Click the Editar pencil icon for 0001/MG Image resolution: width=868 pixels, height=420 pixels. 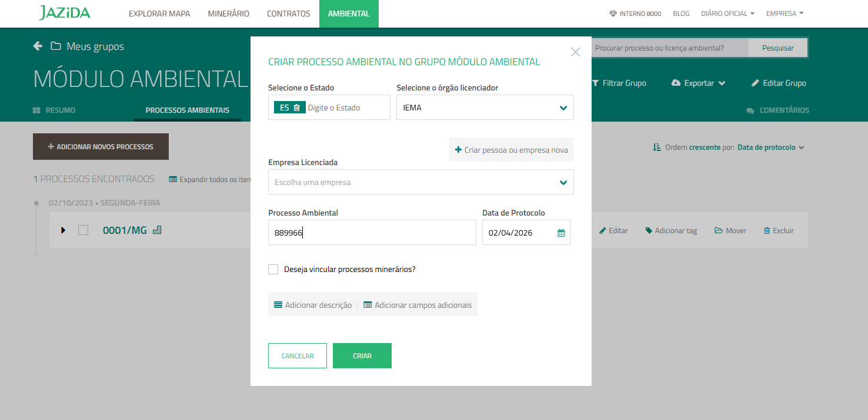[x=602, y=231]
